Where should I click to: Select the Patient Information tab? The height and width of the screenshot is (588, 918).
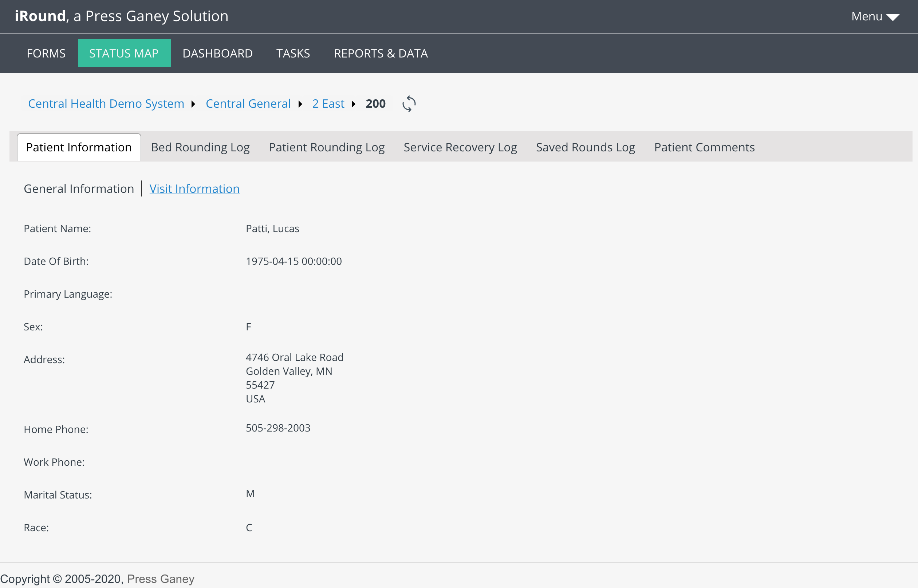[x=79, y=147]
